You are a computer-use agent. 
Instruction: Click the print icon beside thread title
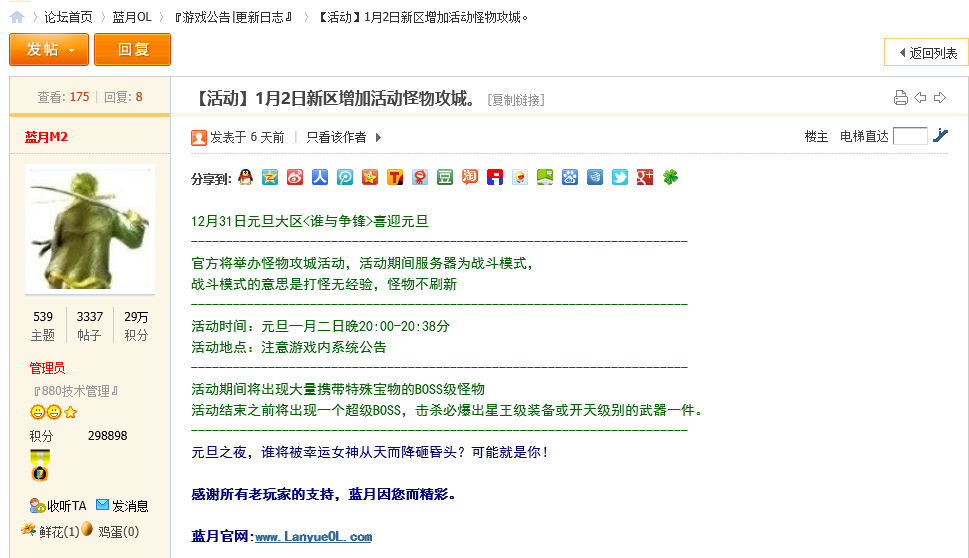(900, 97)
